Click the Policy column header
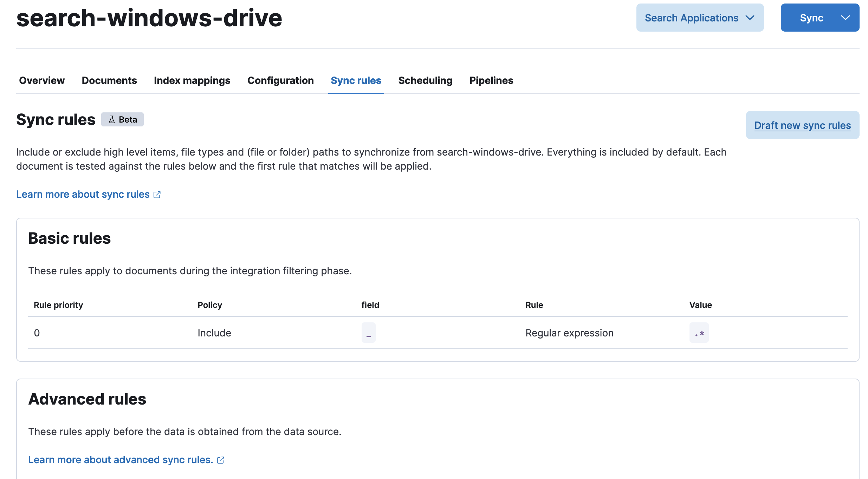 click(209, 305)
